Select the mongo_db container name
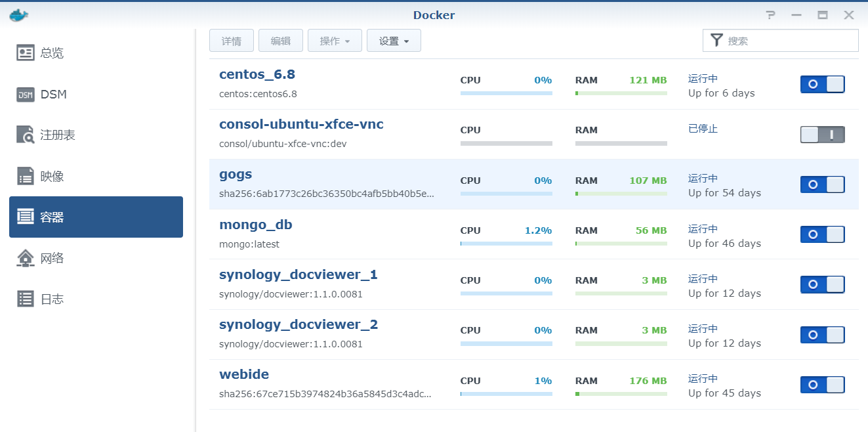The height and width of the screenshot is (432, 868). click(256, 225)
